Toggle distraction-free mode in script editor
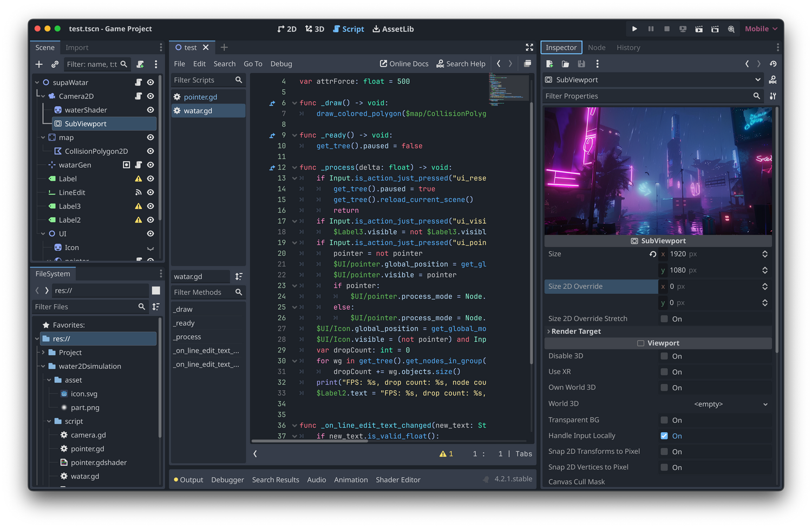Viewport: 812px width, 528px height. (x=529, y=47)
